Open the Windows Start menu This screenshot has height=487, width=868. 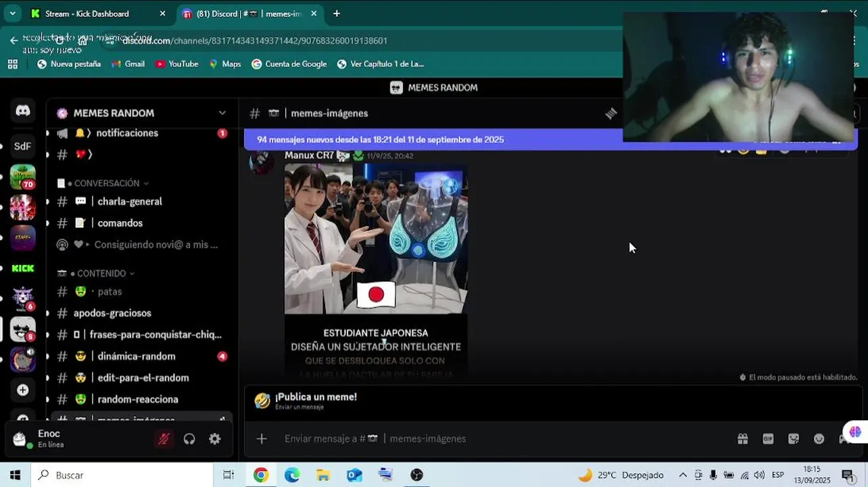tap(15, 475)
